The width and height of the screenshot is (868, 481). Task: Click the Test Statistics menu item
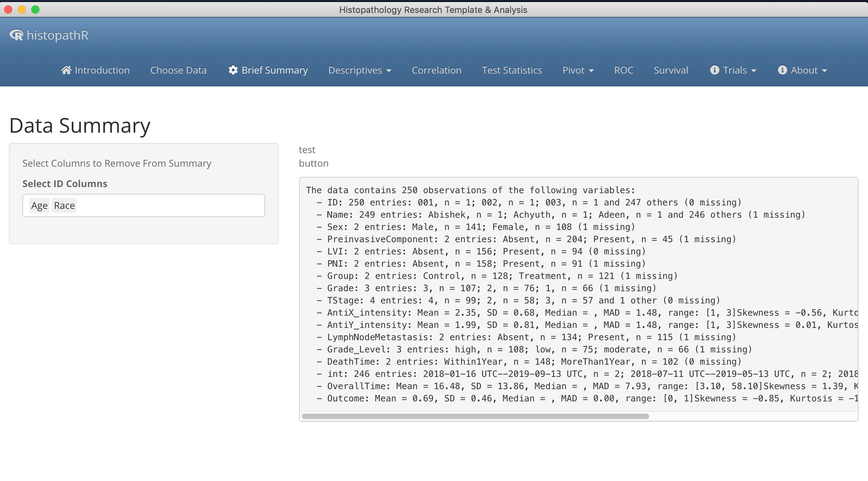pyautogui.click(x=512, y=70)
